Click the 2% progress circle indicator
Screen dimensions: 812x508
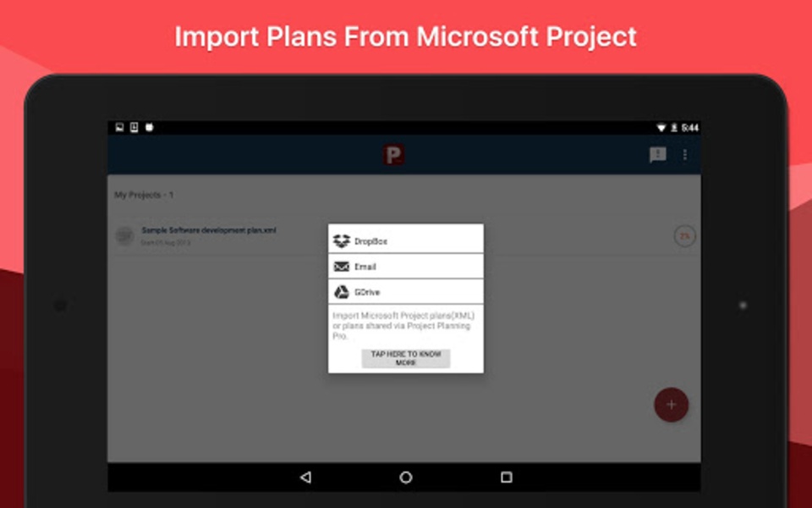pyautogui.click(x=684, y=236)
